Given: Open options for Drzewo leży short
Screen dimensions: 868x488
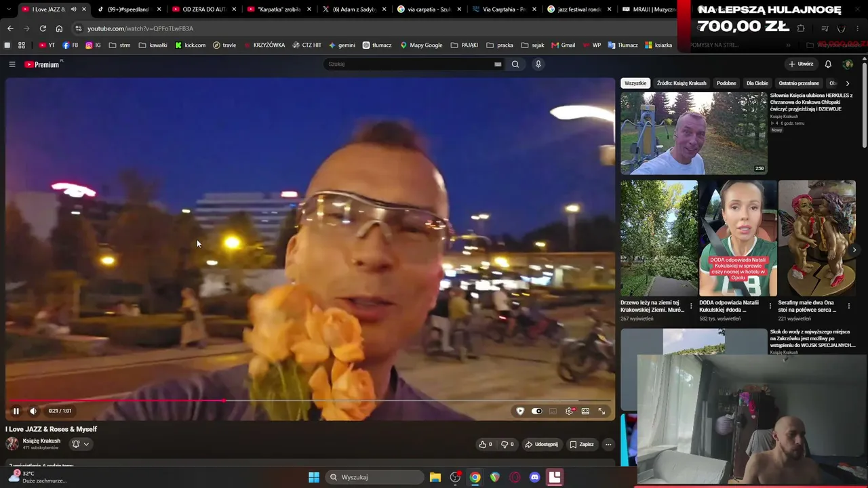Looking at the screenshot, I should [x=691, y=306].
